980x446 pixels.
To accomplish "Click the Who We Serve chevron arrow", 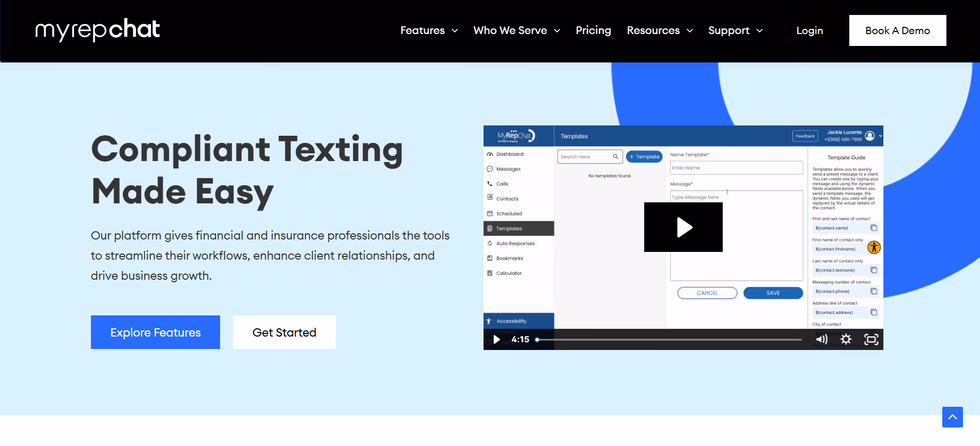I will [x=557, y=31].
